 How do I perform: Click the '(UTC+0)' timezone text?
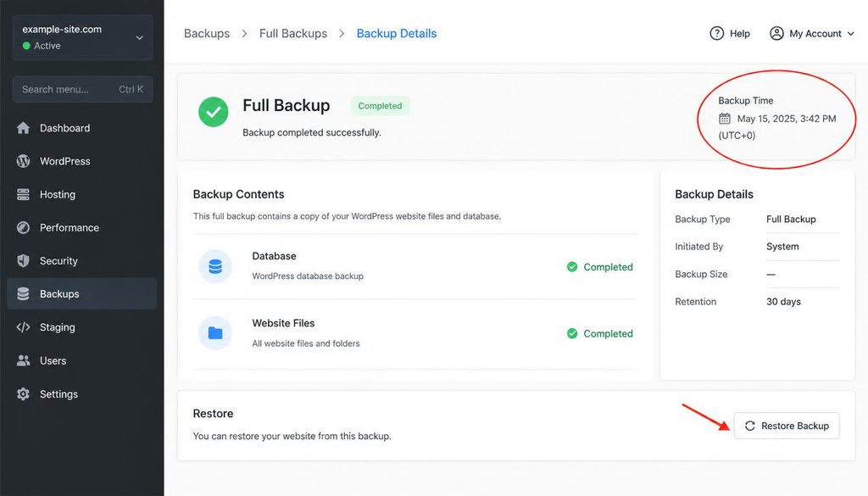click(x=737, y=135)
